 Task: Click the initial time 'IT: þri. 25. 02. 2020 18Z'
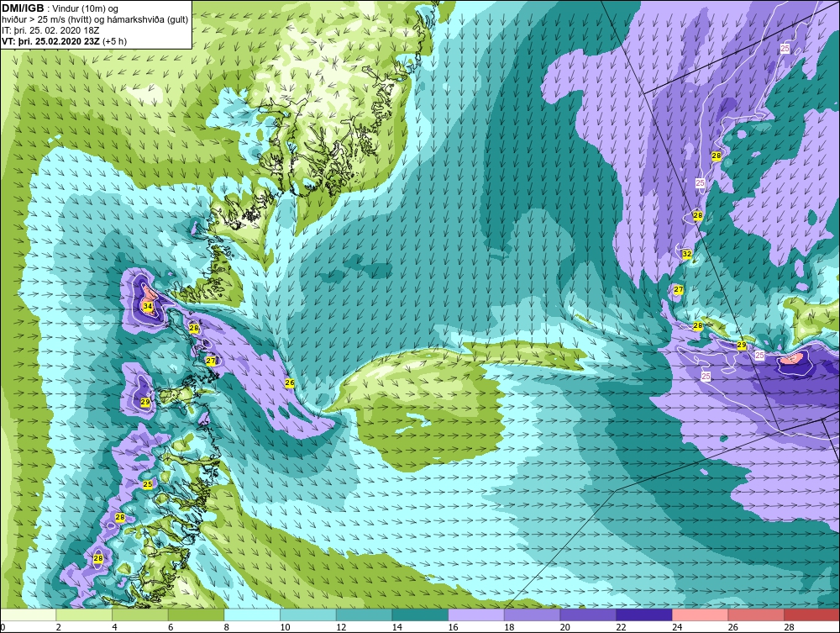(50, 30)
